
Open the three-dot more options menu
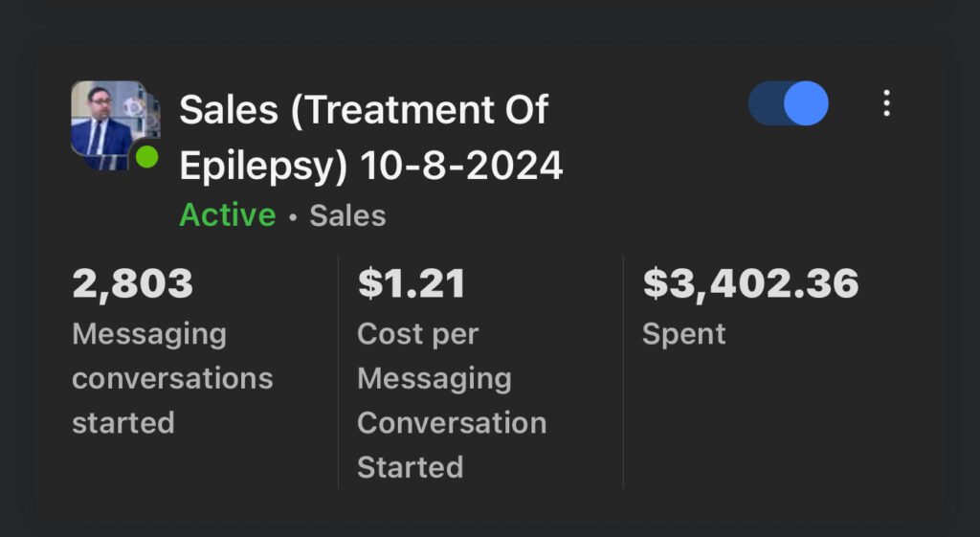(x=886, y=103)
